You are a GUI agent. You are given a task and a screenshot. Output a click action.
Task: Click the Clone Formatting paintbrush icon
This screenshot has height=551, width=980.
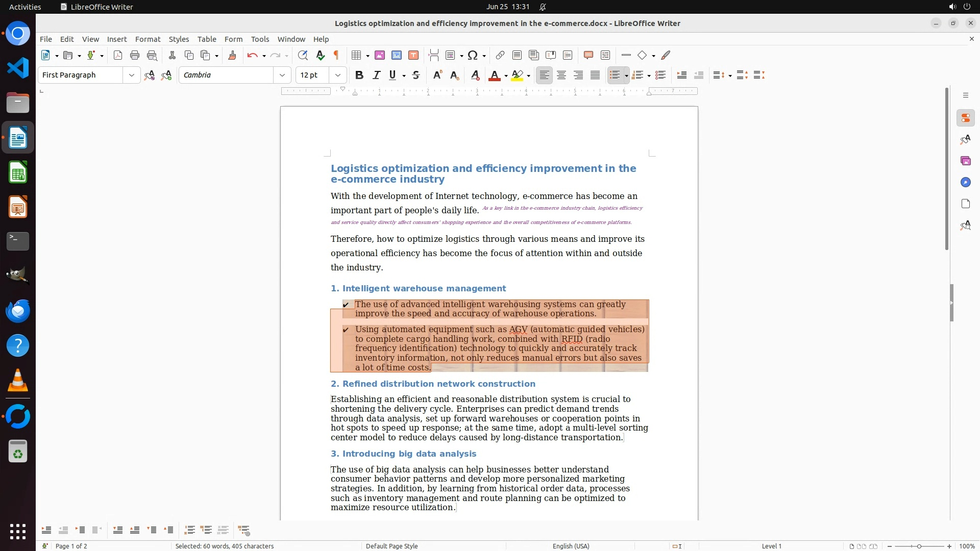[x=232, y=55]
